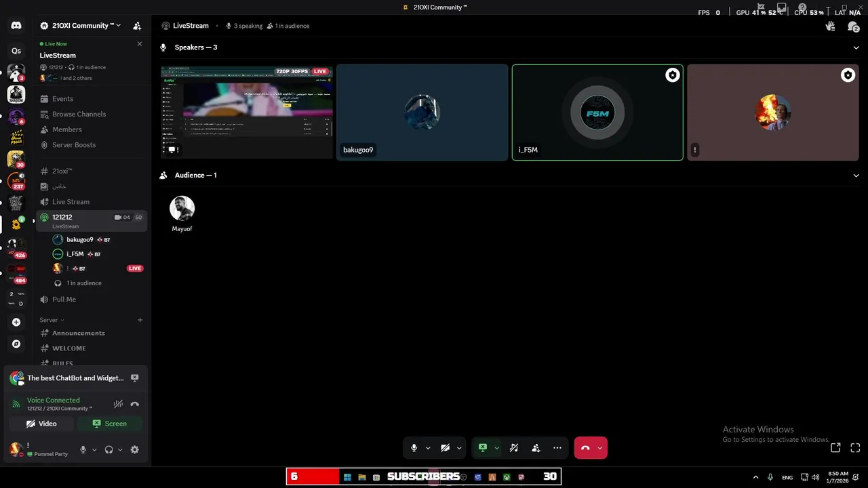The height and width of the screenshot is (488, 868).
Task: Toggle camera in bottom call bar
Action: point(445,448)
